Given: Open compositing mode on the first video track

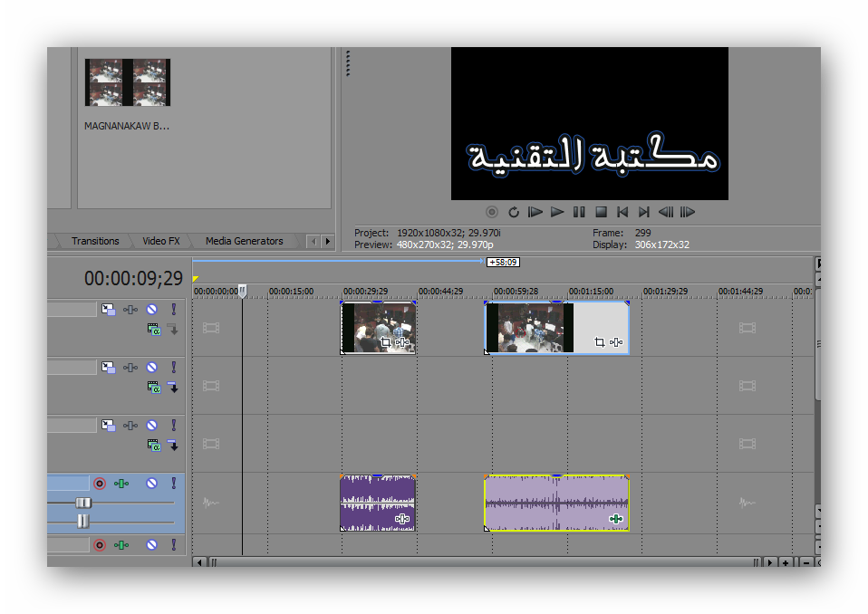Looking at the screenshot, I should point(154,330).
